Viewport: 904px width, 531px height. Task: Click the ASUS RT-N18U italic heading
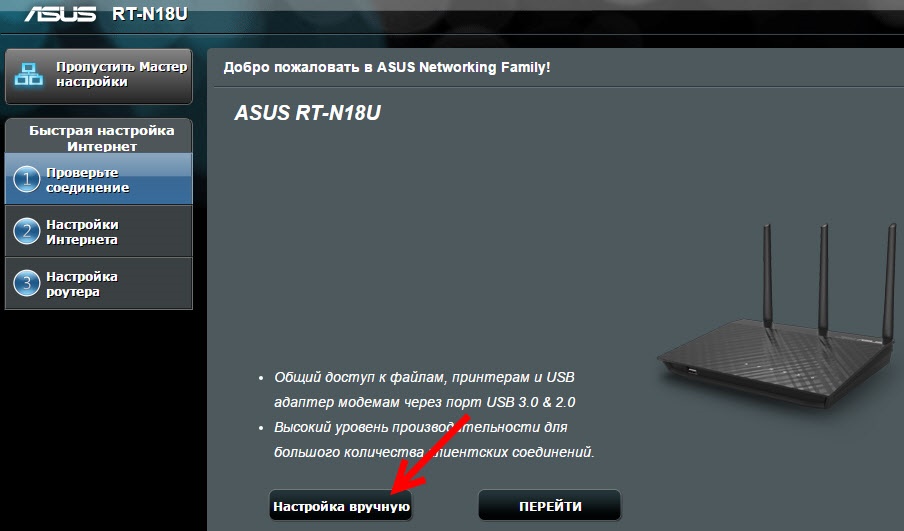pyautogui.click(x=307, y=113)
